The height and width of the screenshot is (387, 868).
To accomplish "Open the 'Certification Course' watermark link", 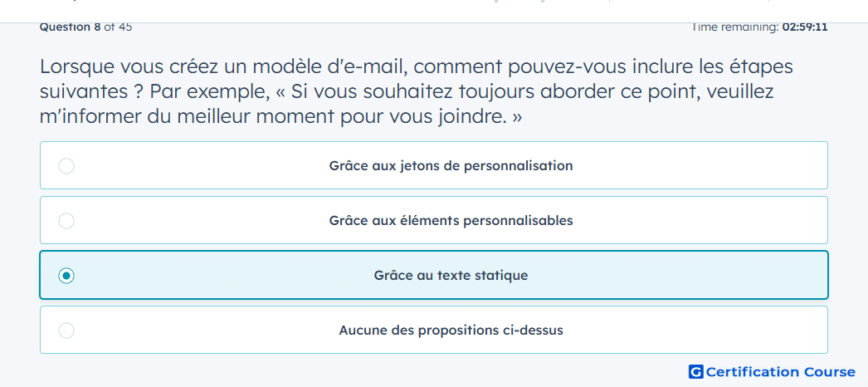I will click(781, 371).
